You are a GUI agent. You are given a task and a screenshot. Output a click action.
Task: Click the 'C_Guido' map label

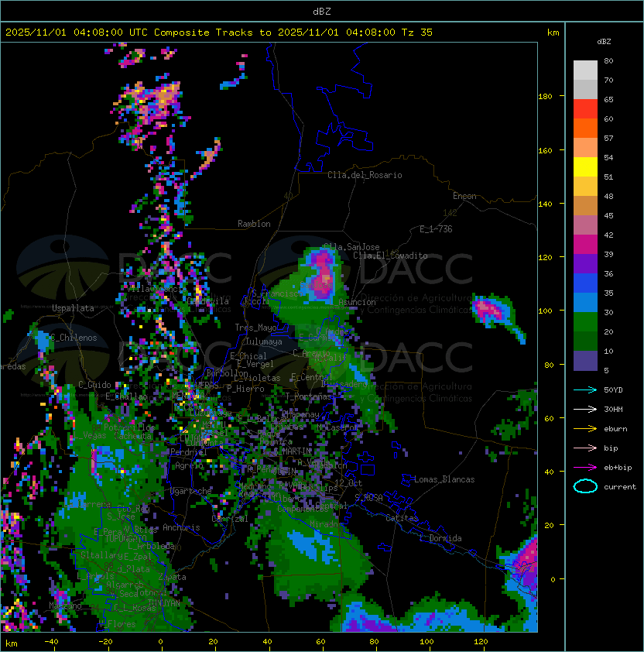pos(94,385)
